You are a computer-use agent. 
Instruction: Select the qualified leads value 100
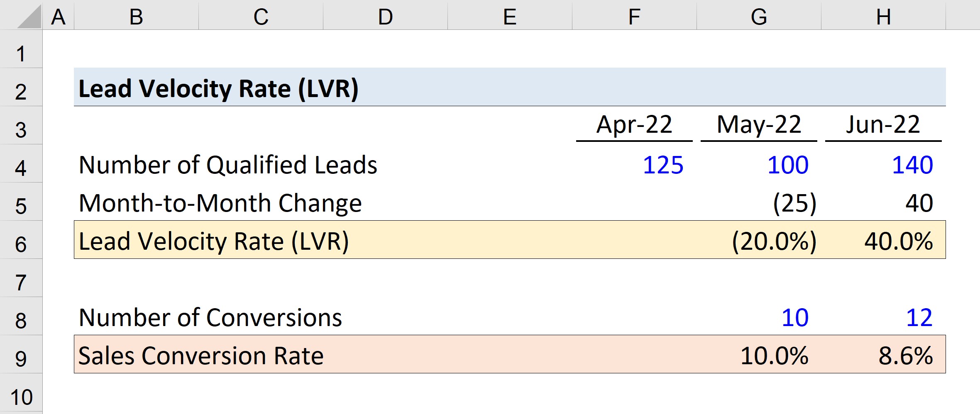788,165
